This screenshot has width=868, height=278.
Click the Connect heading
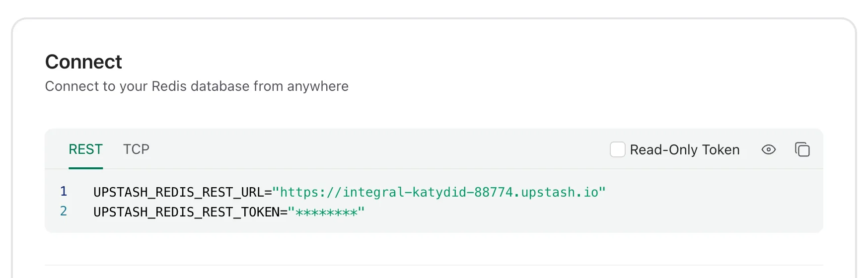point(83,62)
